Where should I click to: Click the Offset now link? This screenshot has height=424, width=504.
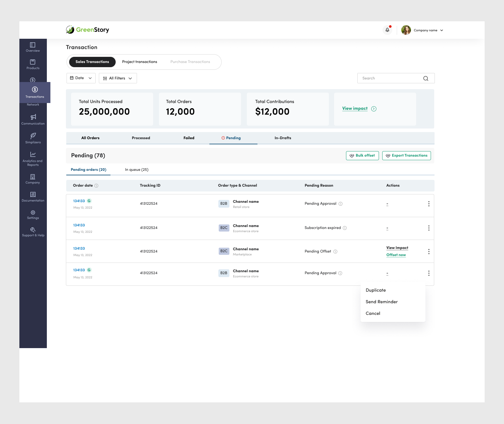396,255
